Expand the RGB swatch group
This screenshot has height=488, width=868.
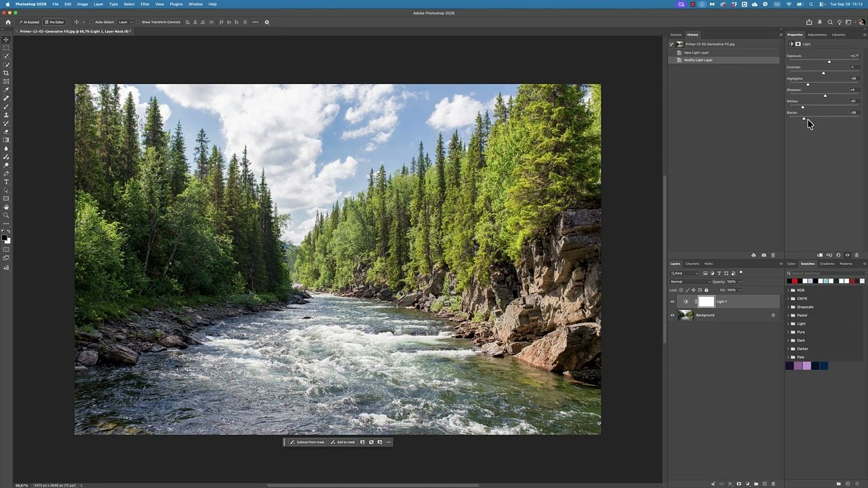788,290
